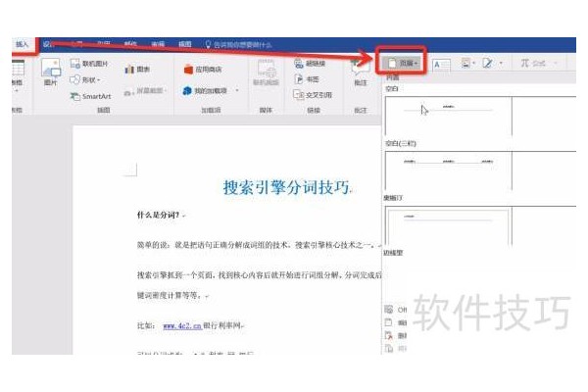This screenshot has height=392, width=588.
Task: Choose the 空白 blank header thumbnail
Action: 448,116
